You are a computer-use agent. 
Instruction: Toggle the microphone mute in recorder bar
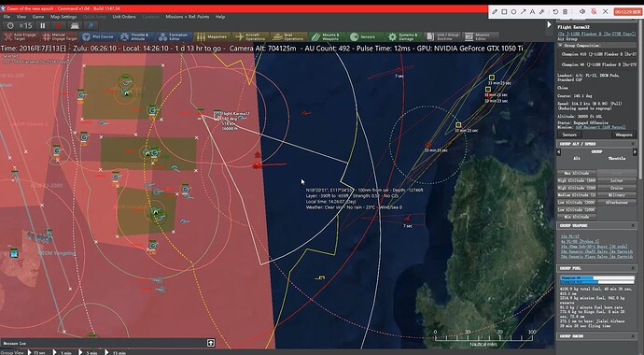pos(594,12)
